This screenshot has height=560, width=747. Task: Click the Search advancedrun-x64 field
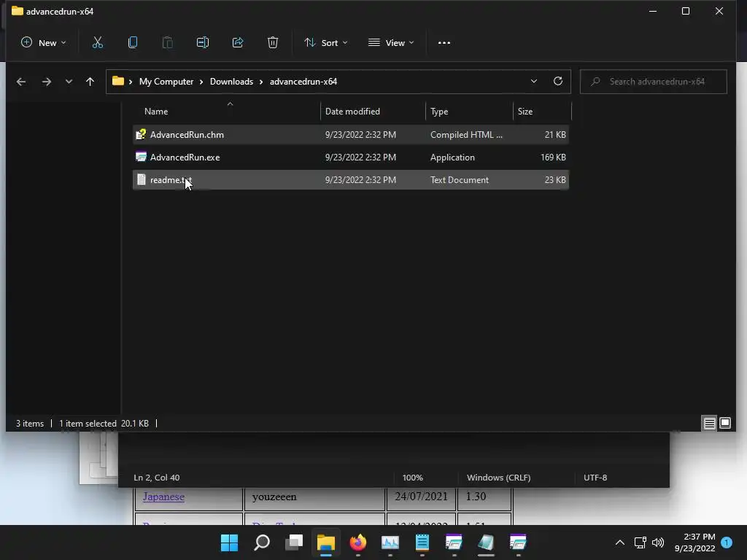(x=654, y=82)
